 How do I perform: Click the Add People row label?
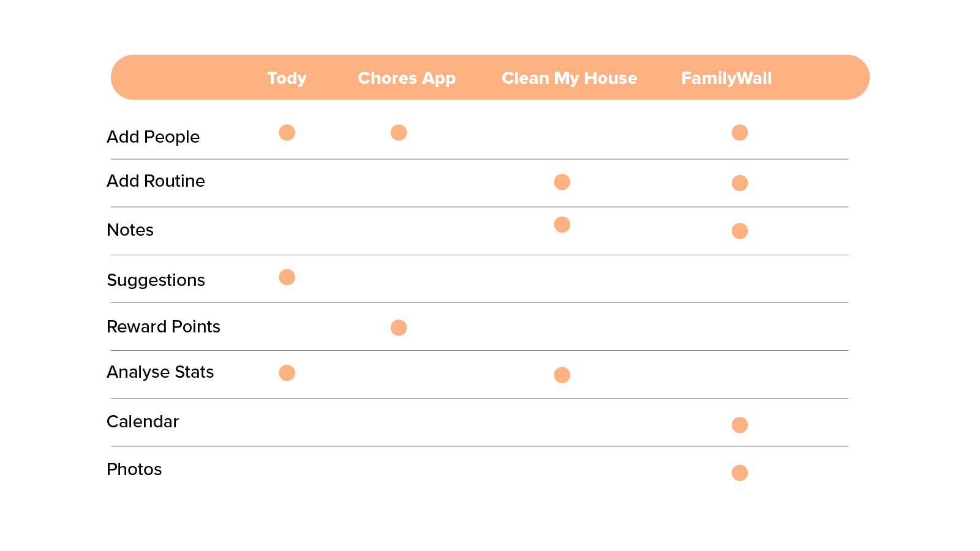153,137
